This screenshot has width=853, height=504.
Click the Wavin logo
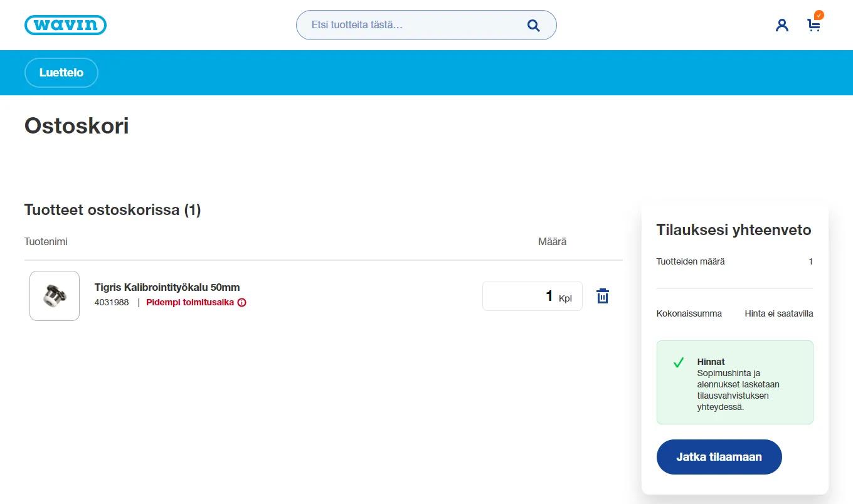[65, 25]
